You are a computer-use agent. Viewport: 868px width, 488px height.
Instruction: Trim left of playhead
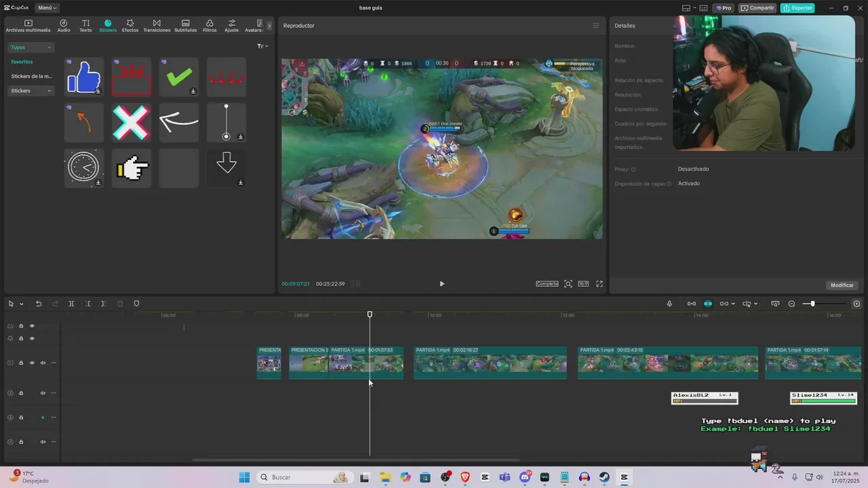pyautogui.click(x=87, y=304)
